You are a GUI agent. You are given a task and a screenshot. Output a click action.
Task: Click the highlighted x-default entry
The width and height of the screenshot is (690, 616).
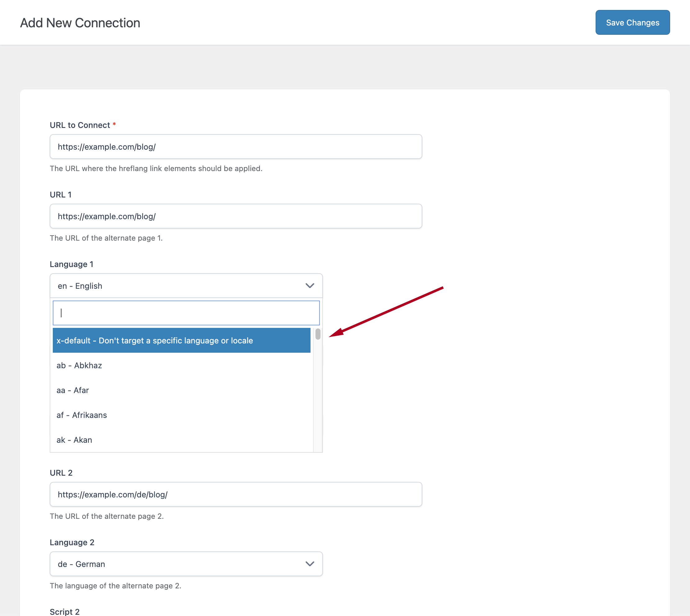(181, 340)
